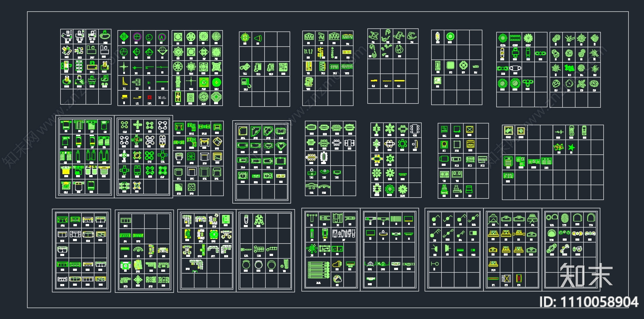The height and width of the screenshot is (319, 644).
Task: Select the hatched oval block
Action: [x=565, y=217]
